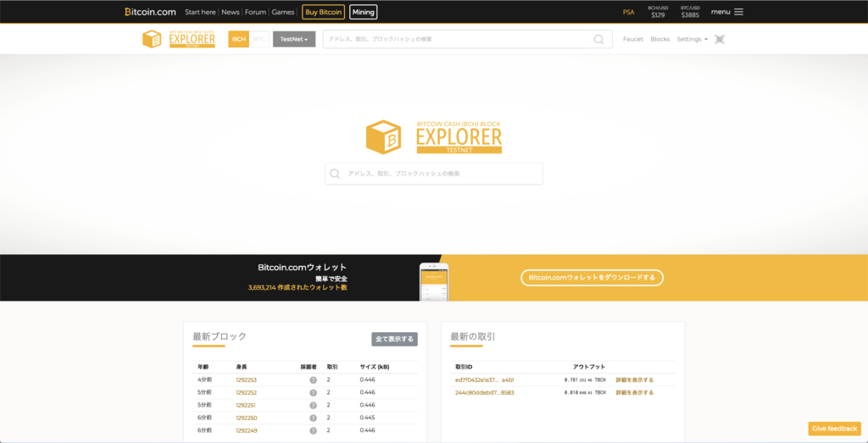The width and height of the screenshot is (868, 443).
Task: Open the hamburger menu icon
Action: click(x=738, y=12)
